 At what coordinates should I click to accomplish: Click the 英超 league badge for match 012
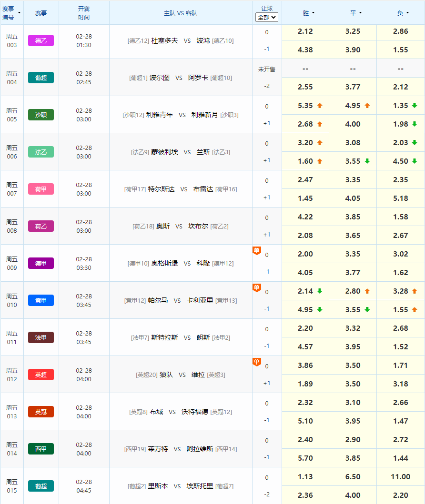41,375
